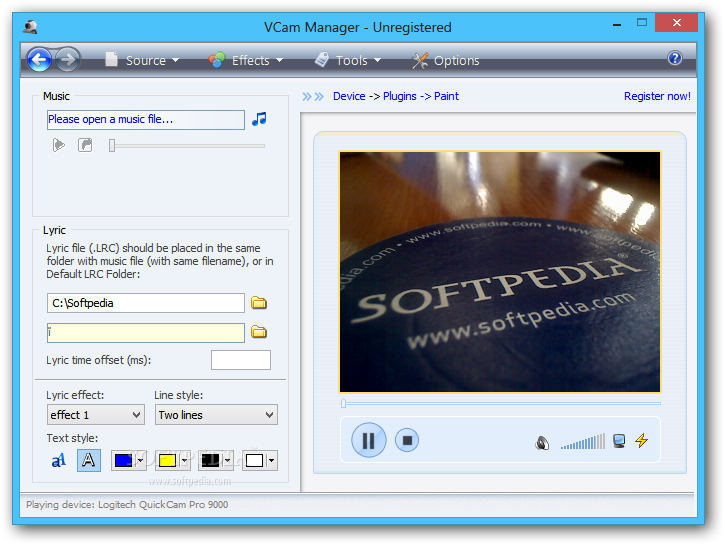
Task: Expand the white color dropdown arrow
Action: pos(271,460)
